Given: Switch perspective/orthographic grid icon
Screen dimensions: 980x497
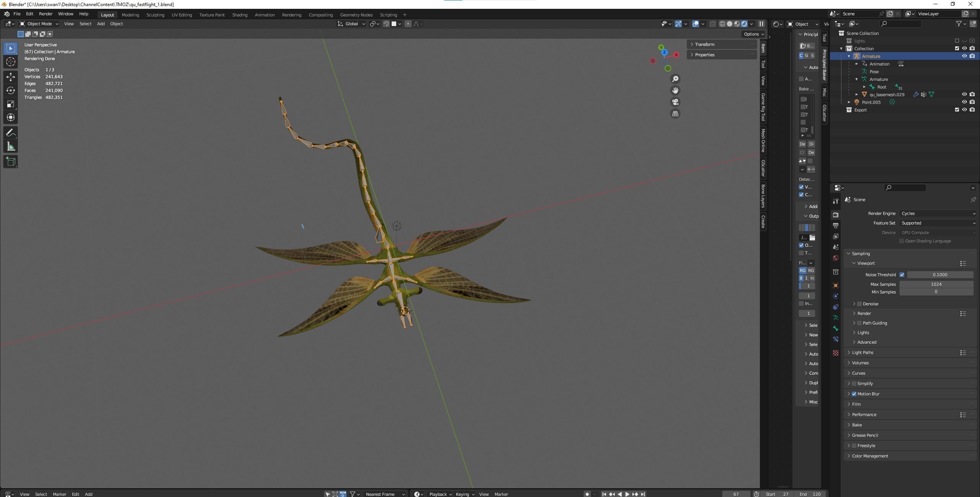Looking at the screenshot, I should pos(675,113).
